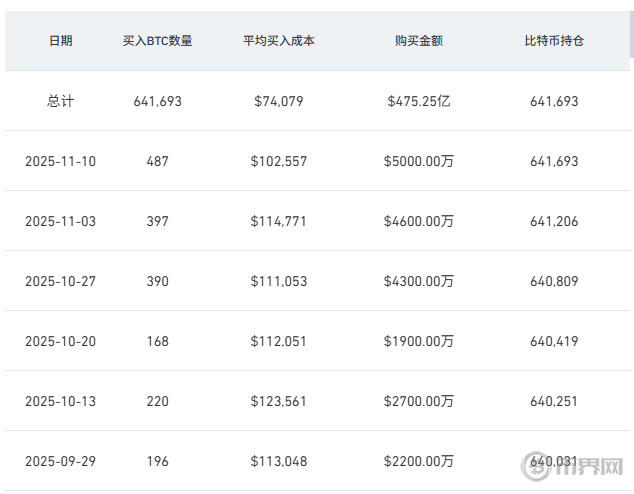Viewport: 634px width, 494px height.
Task: Select the 2025-10-27 date cell
Action: [x=61, y=281]
